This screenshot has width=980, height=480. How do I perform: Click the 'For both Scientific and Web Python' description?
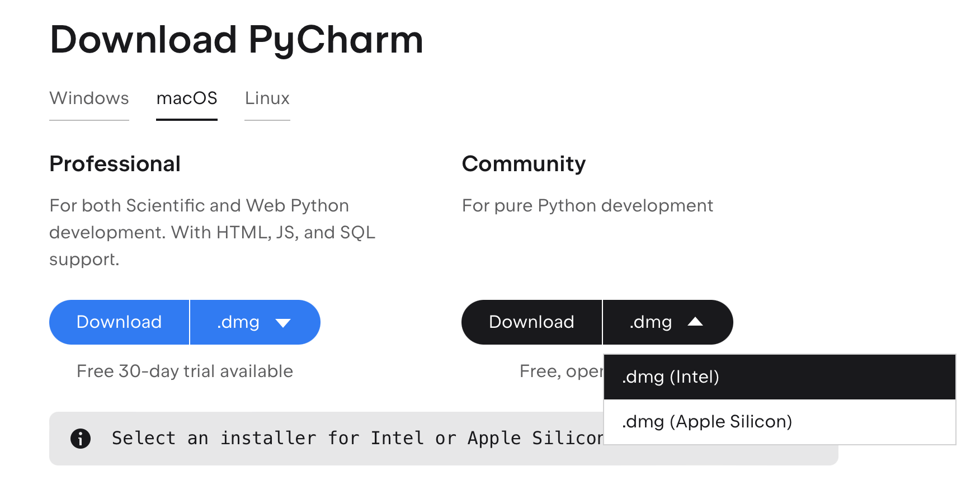pyautogui.click(x=212, y=233)
